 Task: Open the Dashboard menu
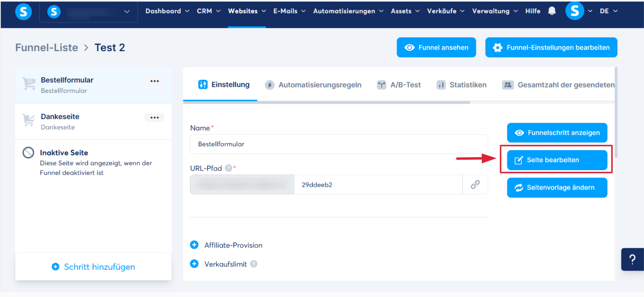(x=167, y=11)
